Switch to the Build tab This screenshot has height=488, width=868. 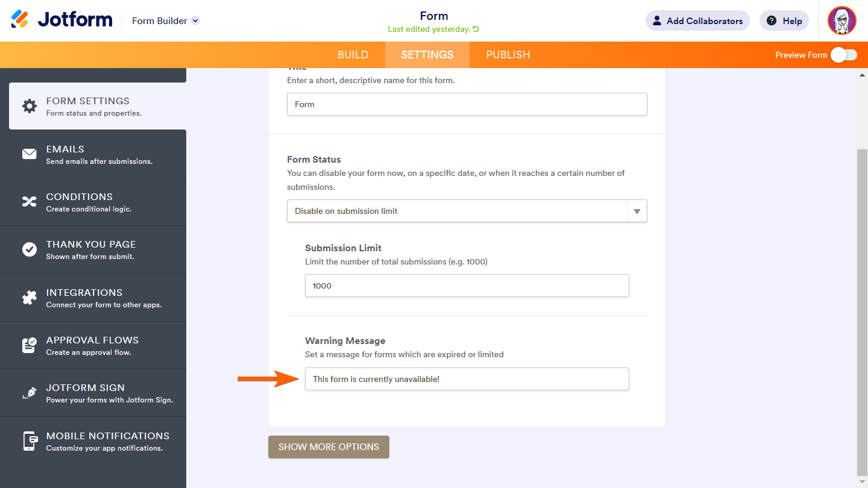coord(353,55)
